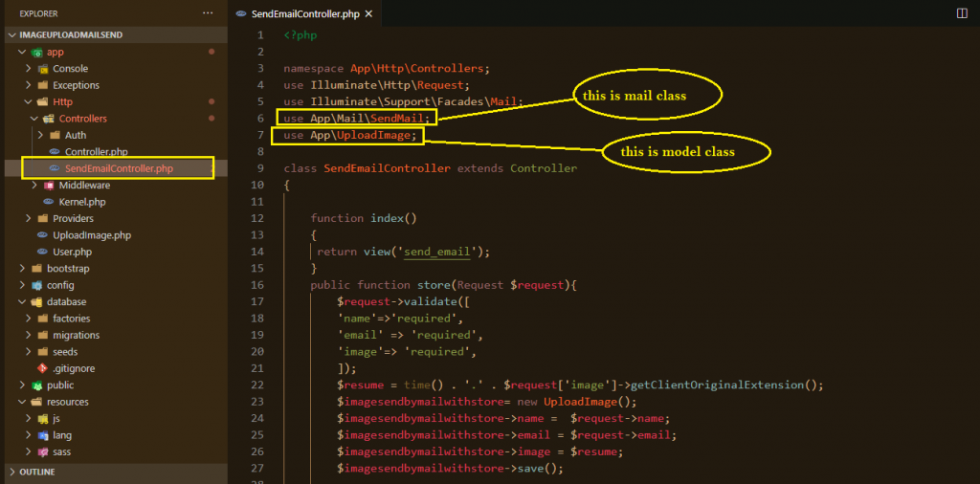
Task: Expand the OUTLINE section
Action: click(11, 473)
